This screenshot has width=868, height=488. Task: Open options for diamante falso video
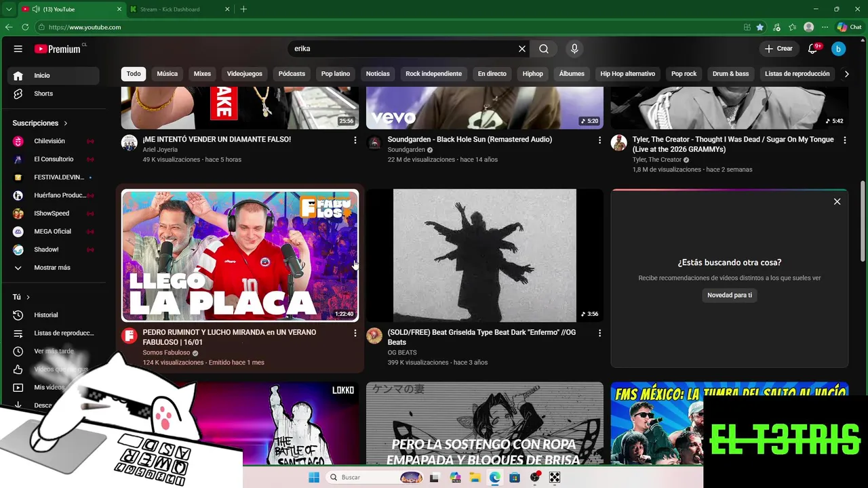tap(355, 140)
